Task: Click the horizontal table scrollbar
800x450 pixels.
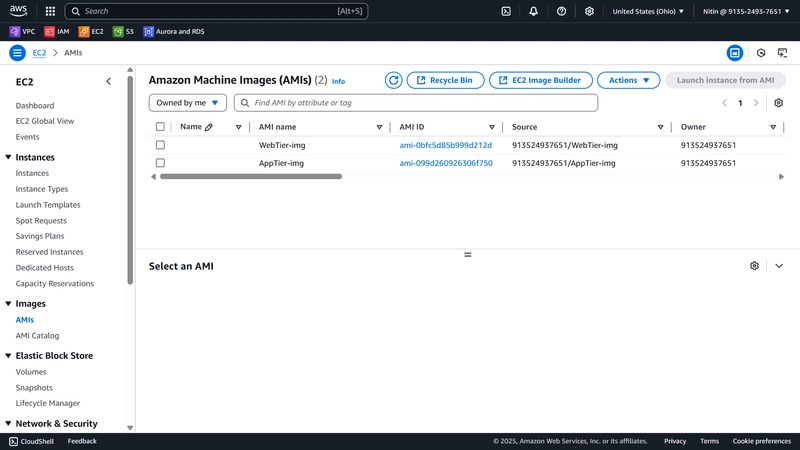Action: tap(251, 177)
